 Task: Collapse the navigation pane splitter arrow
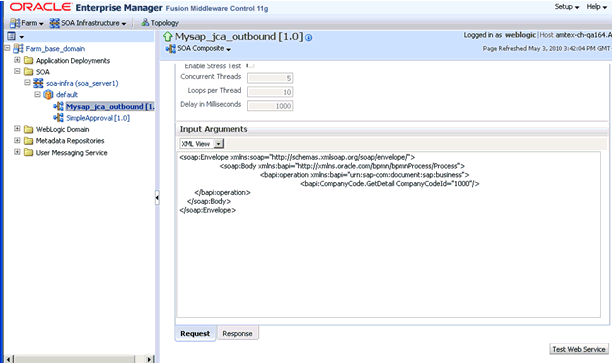pyautogui.click(x=157, y=198)
